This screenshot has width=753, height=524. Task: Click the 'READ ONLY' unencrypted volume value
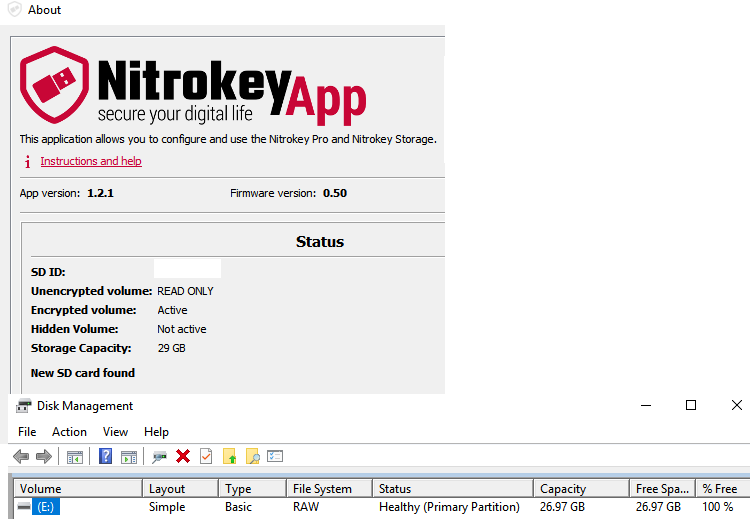click(185, 291)
